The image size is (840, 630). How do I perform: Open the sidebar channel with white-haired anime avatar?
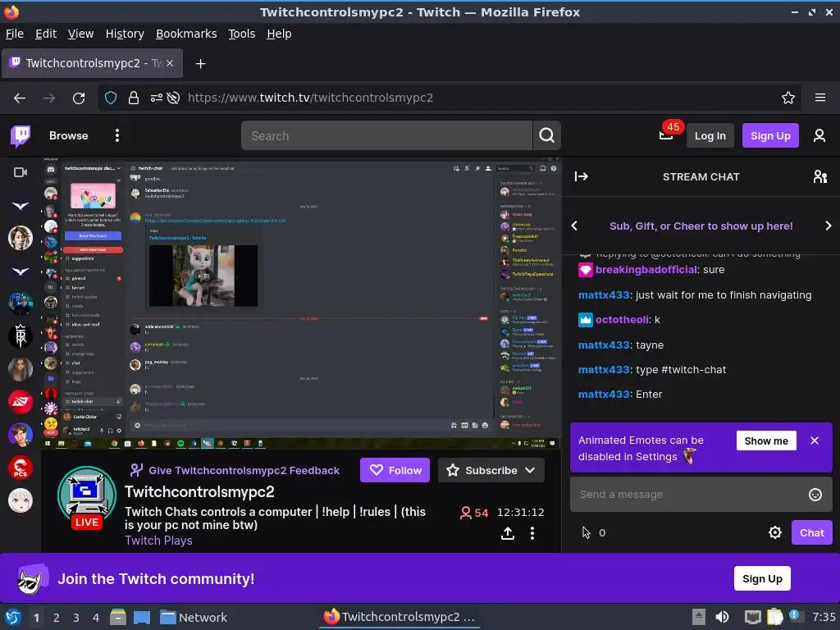21,500
